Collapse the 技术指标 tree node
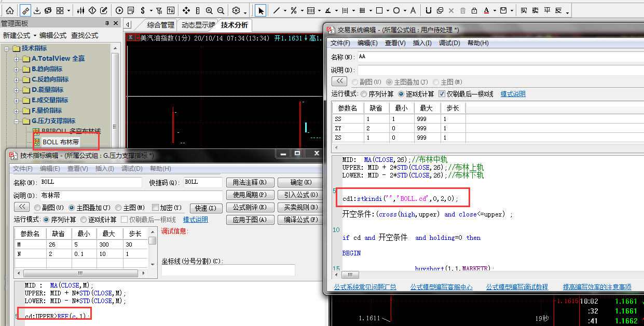Image resolution: width=644 pixels, height=326 pixels. coord(7,48)
